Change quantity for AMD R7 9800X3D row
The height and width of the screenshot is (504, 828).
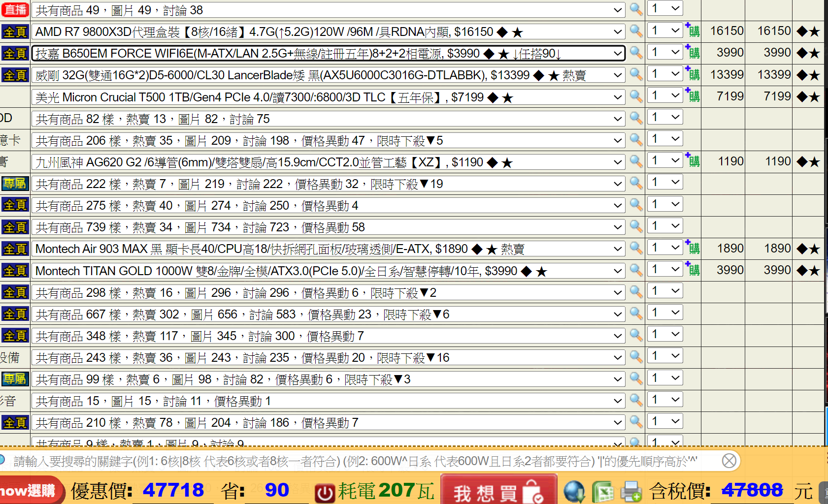(x=665, y=31)
